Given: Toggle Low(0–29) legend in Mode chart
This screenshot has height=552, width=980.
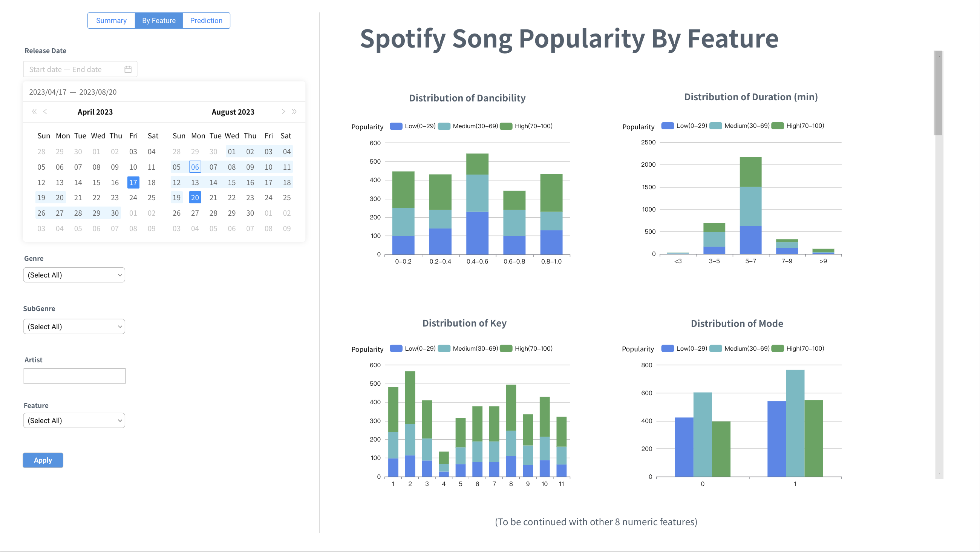Looking at the screenshot, I should coord(684,348).
